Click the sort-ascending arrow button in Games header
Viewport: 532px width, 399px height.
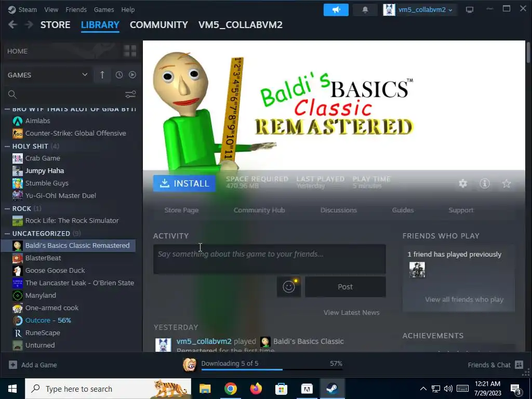pos(102,75)
